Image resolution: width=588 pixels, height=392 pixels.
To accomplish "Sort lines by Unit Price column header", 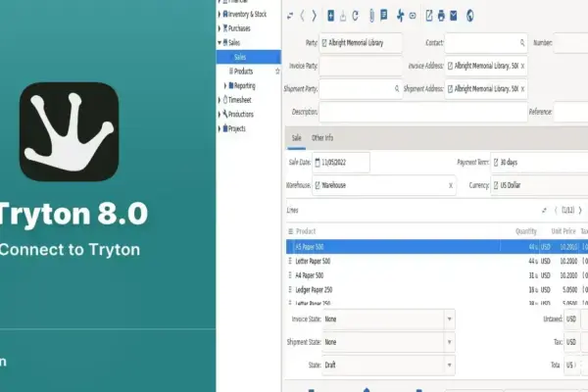I will [x=563, y=231].
